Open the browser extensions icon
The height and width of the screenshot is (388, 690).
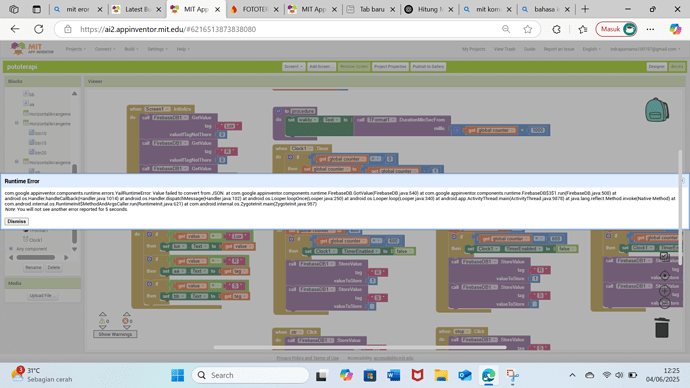tap(557, 29)
